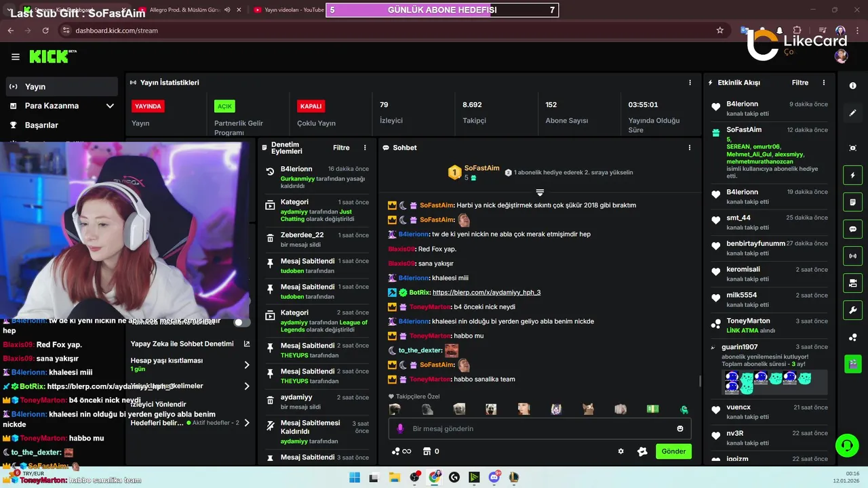The height and width of the screenshot is (488, 868).
Task: Open the Denetim Eylemleri Filtre dropdown
Action: (341, 148)
